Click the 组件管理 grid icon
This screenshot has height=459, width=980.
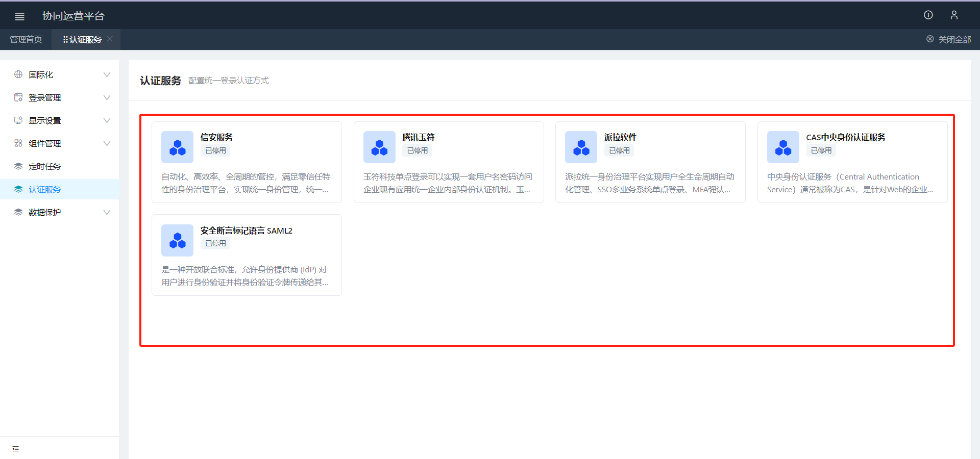[x=18, y=143]
